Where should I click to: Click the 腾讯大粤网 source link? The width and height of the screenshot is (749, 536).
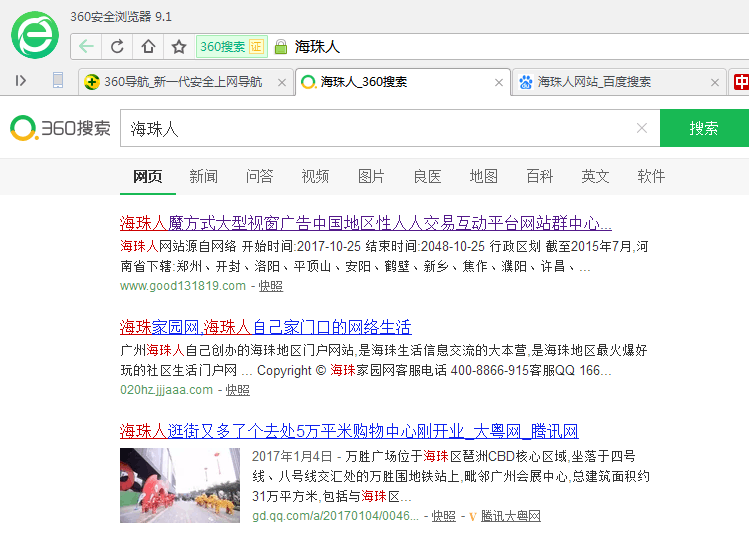tap(511, 516)
